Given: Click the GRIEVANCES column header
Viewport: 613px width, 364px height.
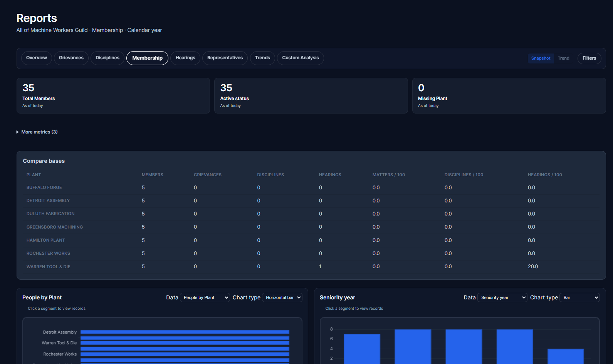Looking at the screenshot, I should coord(208,175).
